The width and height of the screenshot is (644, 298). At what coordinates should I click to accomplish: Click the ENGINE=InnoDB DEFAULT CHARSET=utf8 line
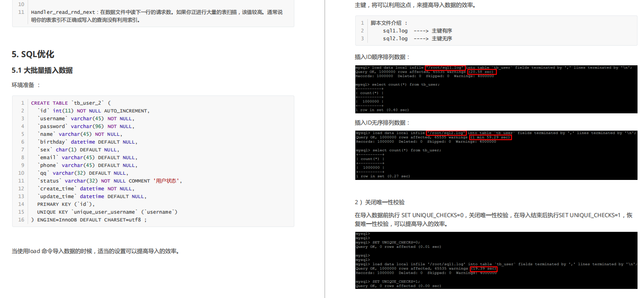[89, 220]
